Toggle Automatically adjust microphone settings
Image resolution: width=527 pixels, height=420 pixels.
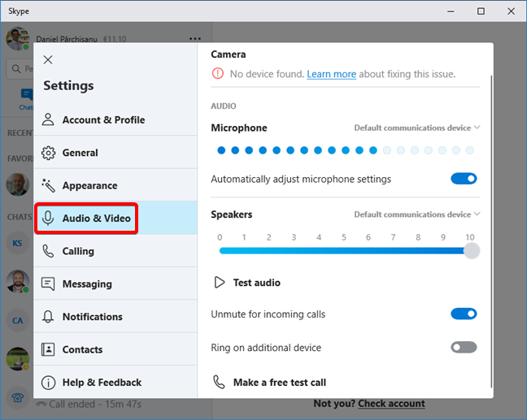[x=464, y=179]
